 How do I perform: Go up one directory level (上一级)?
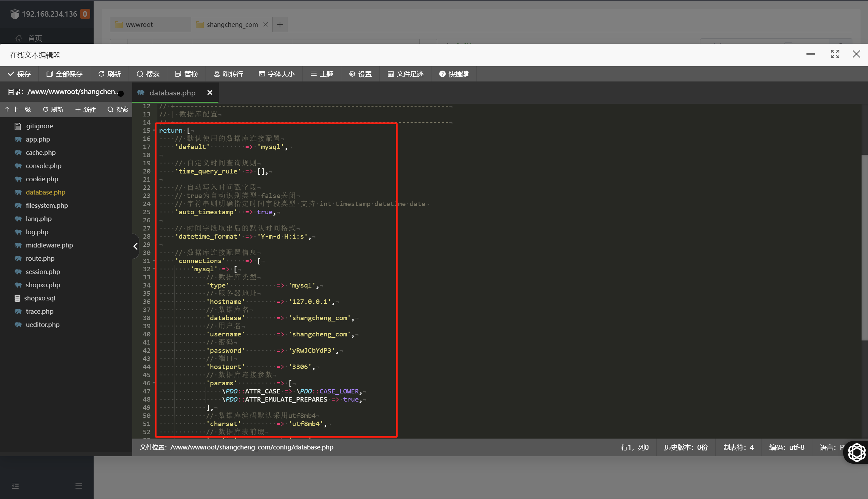(18, 109)
